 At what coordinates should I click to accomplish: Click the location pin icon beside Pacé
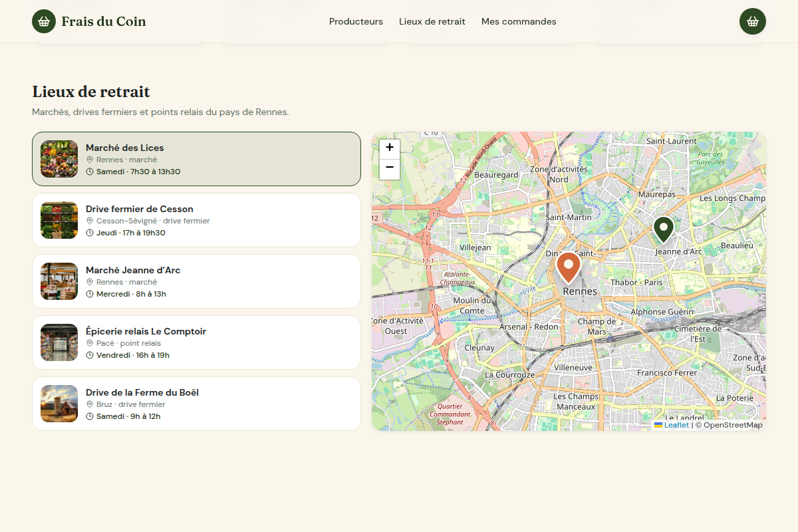(x=90, y=343)
